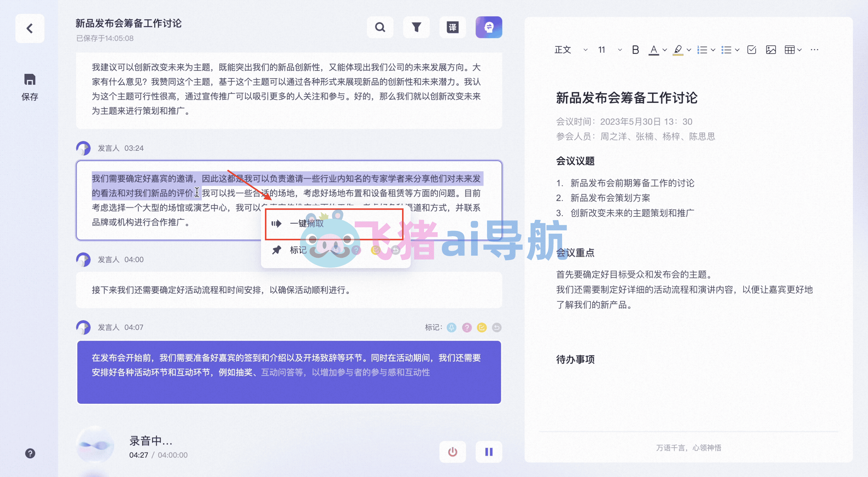Click the transcript block at 04:00

tap(289, 290)
